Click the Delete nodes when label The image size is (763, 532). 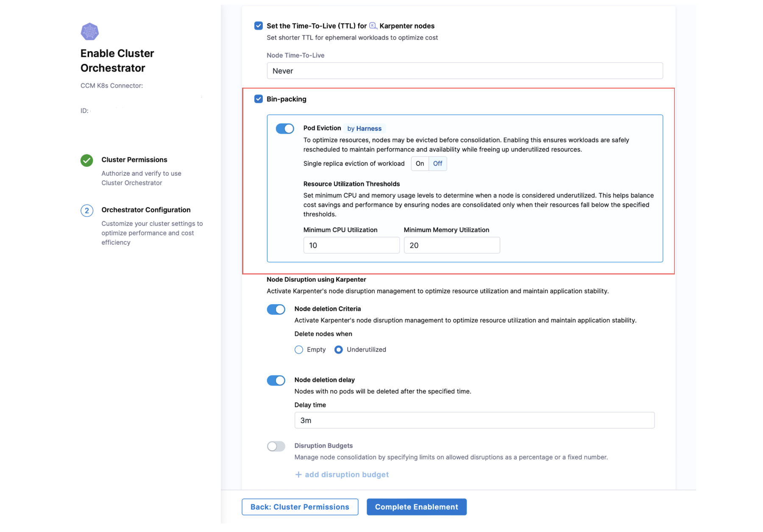point(323,334)
